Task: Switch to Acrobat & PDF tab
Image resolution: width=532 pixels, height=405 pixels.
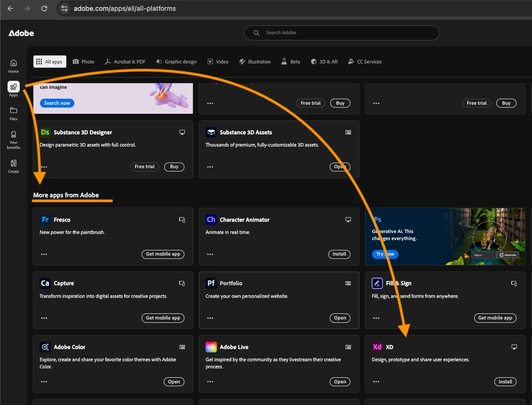Action: (125, 62)
